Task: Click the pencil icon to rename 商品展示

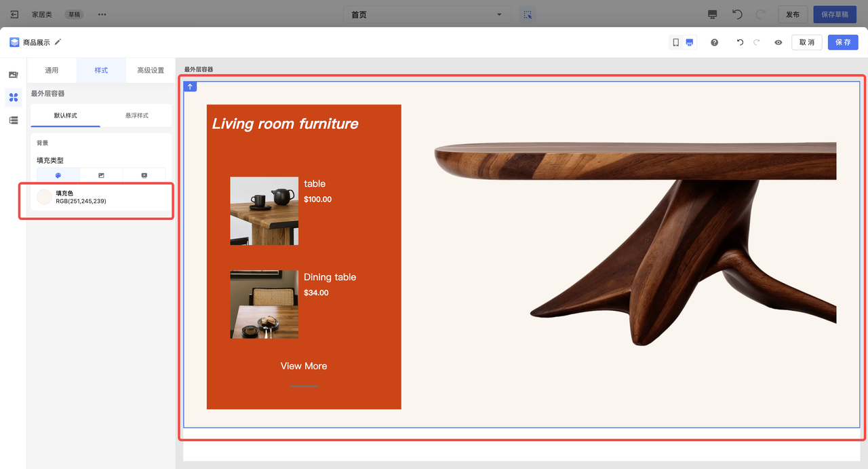Action: click(58, 42)
